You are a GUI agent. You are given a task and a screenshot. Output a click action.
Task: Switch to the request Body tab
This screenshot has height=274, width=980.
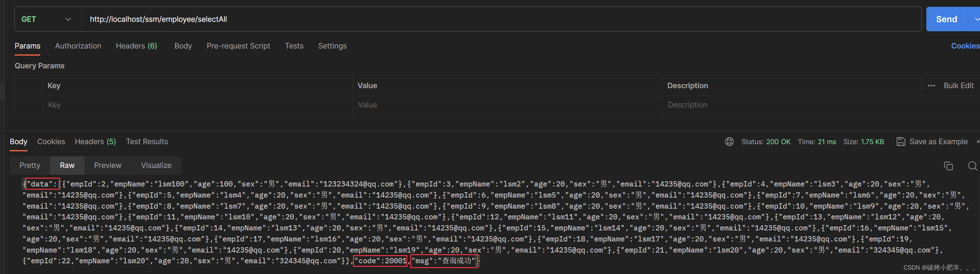pos(183,46)
